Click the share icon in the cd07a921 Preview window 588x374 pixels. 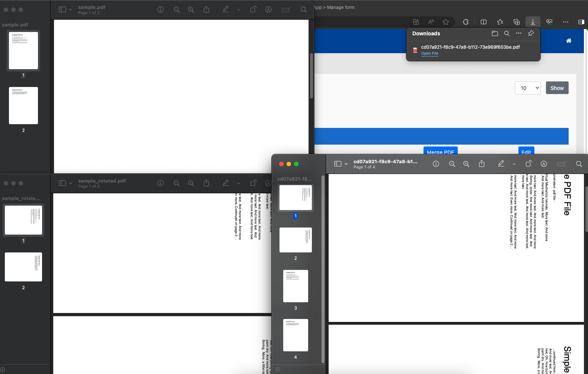tap(482, 164)
